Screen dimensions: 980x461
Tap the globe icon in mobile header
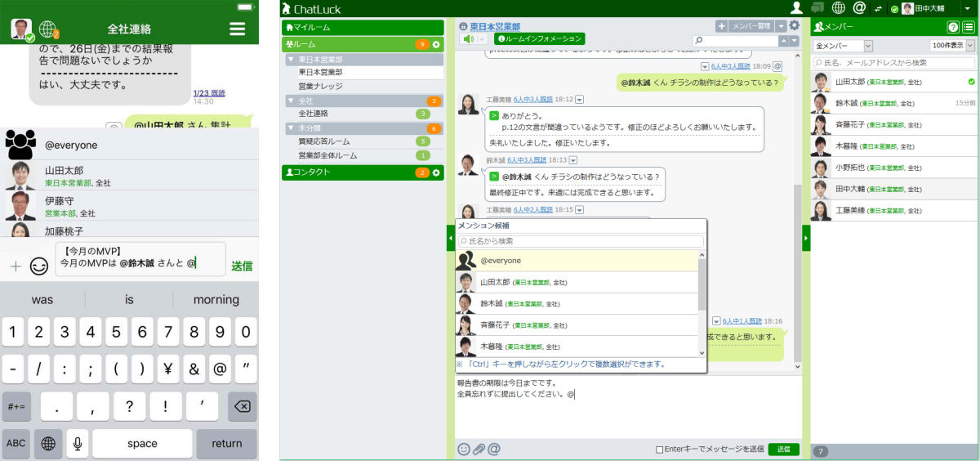point(49,30)
